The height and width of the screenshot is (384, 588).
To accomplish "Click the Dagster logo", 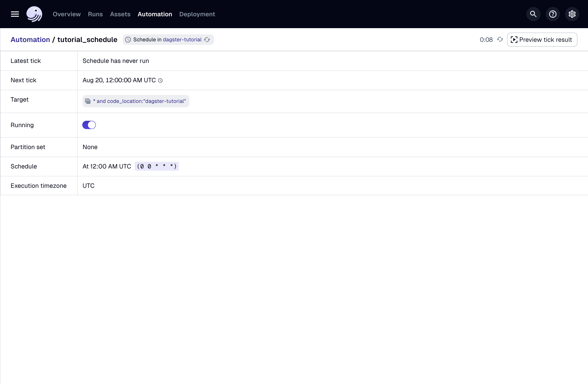I will tap(34, 14).
